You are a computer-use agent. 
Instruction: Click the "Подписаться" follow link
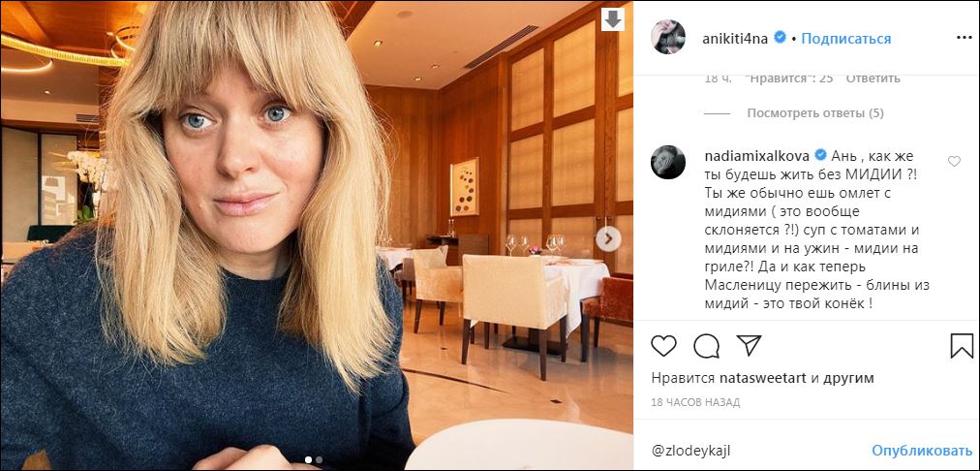coord(845,39)
